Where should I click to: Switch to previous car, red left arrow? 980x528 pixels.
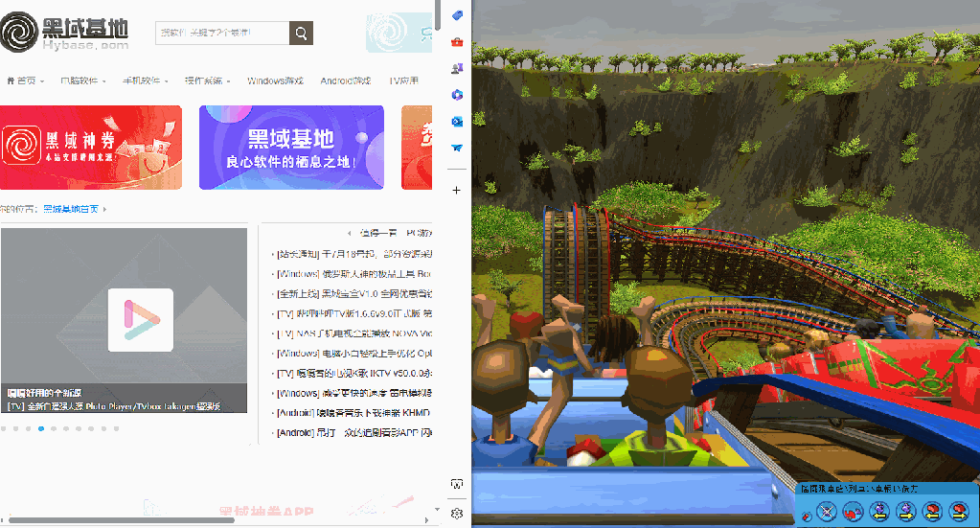point(932,512)
